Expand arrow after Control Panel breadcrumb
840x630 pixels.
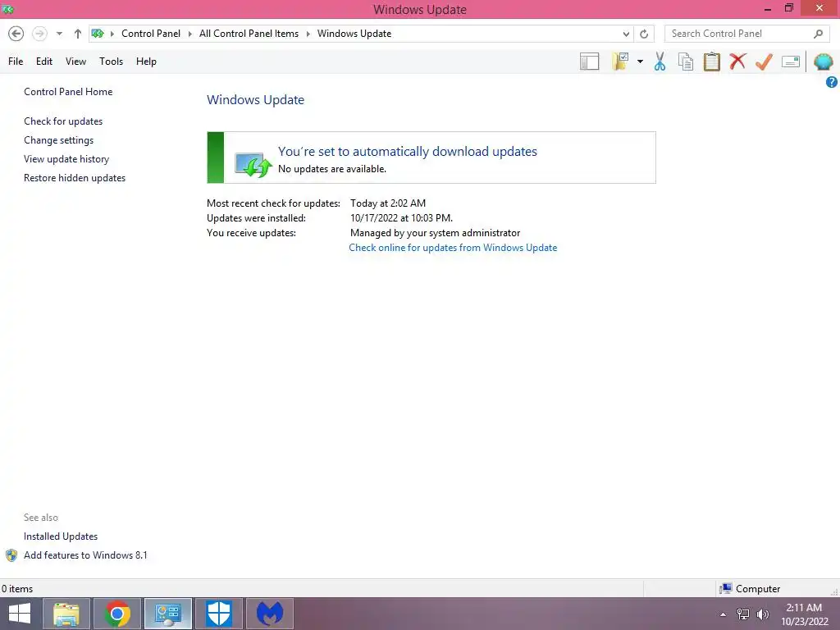tap(190, 34)
